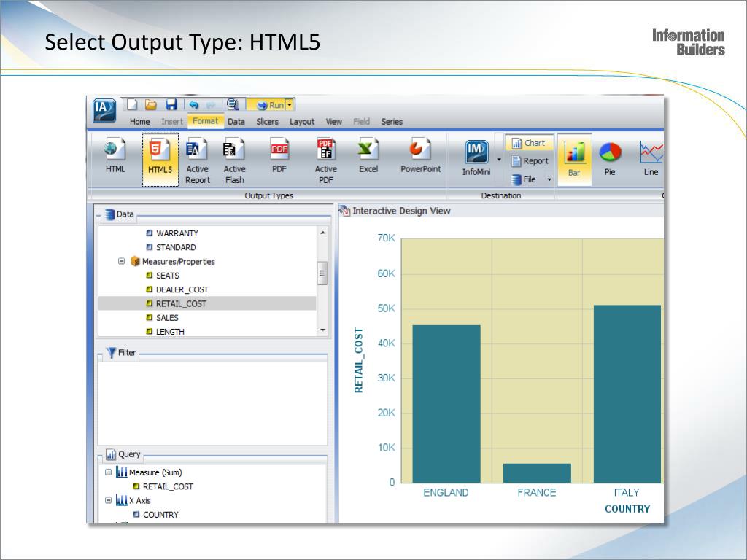
Task: Choose PDF output type
Action: pyautogui.click(x=279, y=156)
